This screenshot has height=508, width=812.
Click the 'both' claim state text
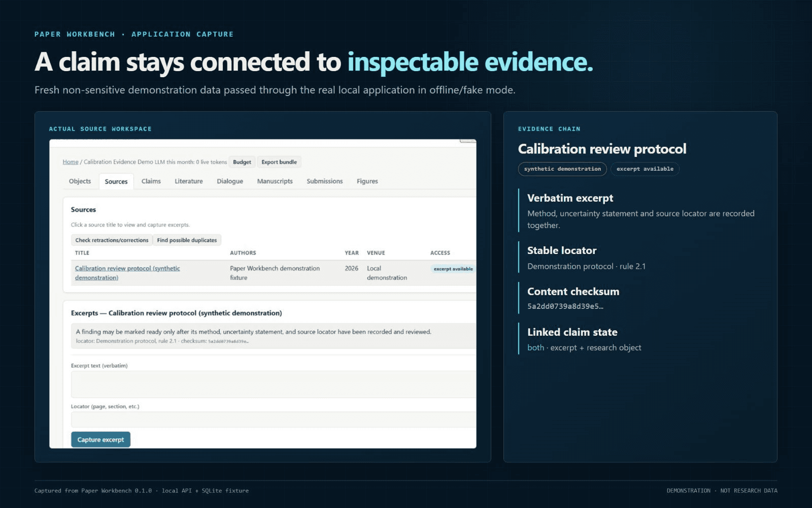[535, 348]
